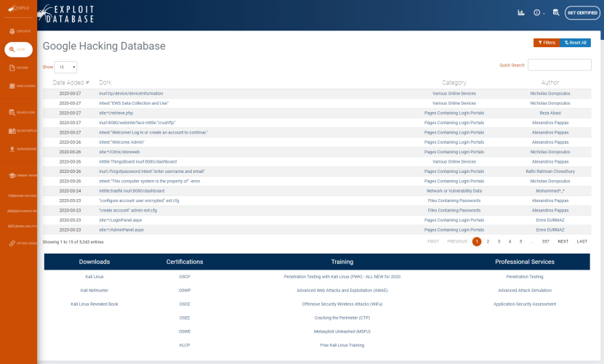
Task: Go to pagination page 3
Action: 499,241
